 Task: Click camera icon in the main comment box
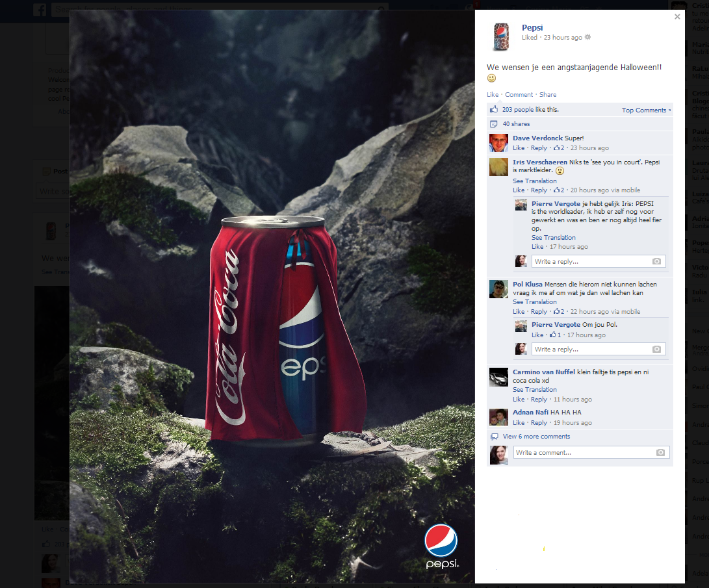pos(660,453)
